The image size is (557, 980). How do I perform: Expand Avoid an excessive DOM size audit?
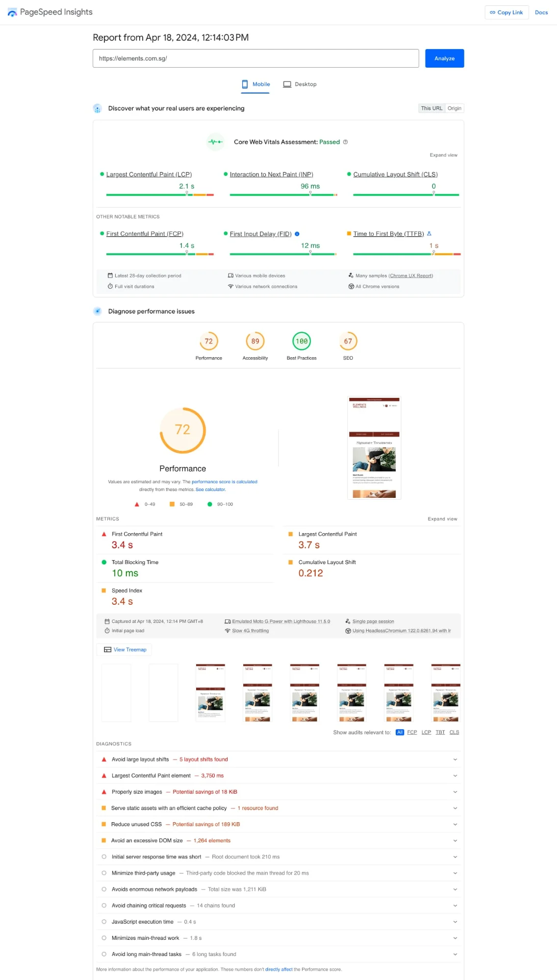pyautogui.click(x=278, y=840)
